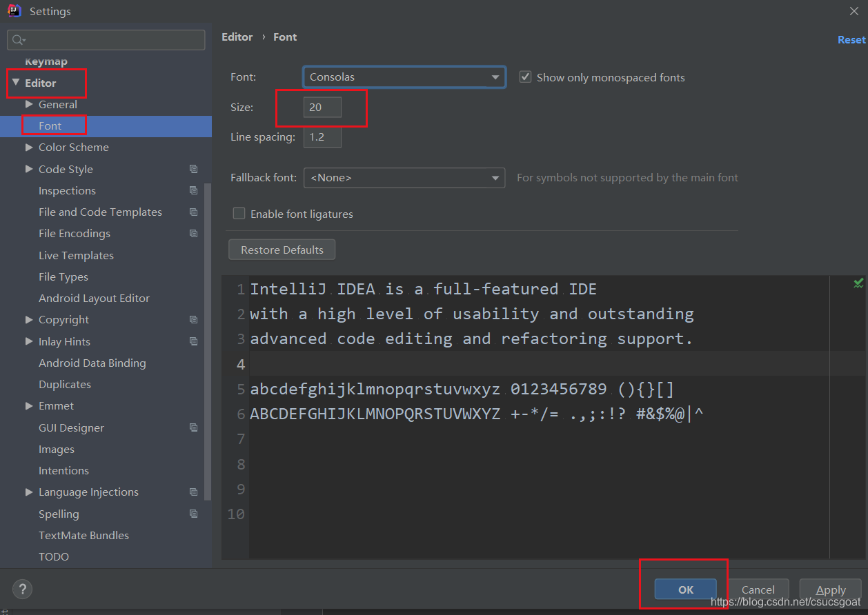
Task: Click 'For symbols not supported by the main font' hint
Action: (627, 178)
